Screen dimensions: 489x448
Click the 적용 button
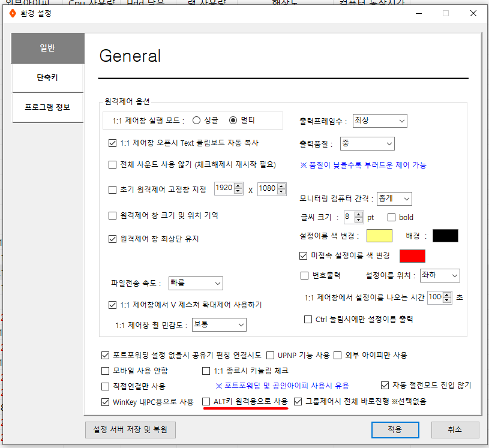coord(395,429)
